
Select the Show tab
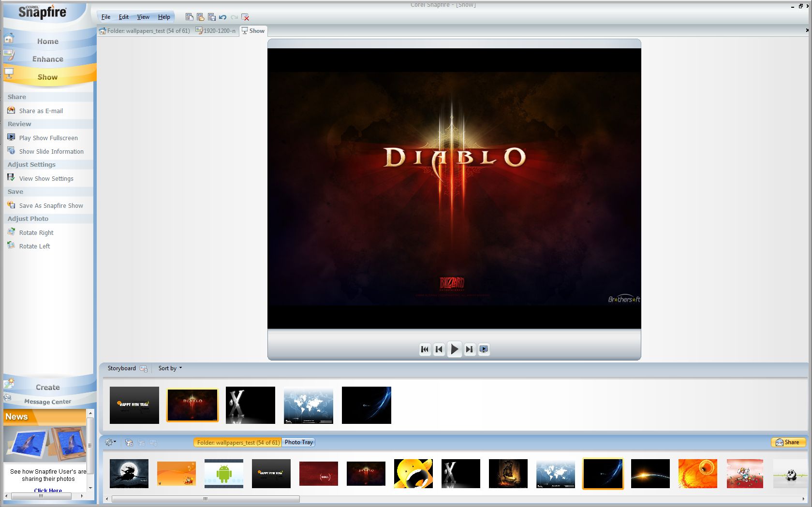(x=253, y=31)
